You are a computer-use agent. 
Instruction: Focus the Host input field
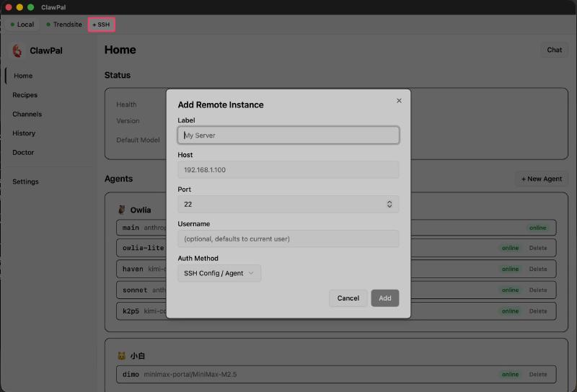[288, 170]
